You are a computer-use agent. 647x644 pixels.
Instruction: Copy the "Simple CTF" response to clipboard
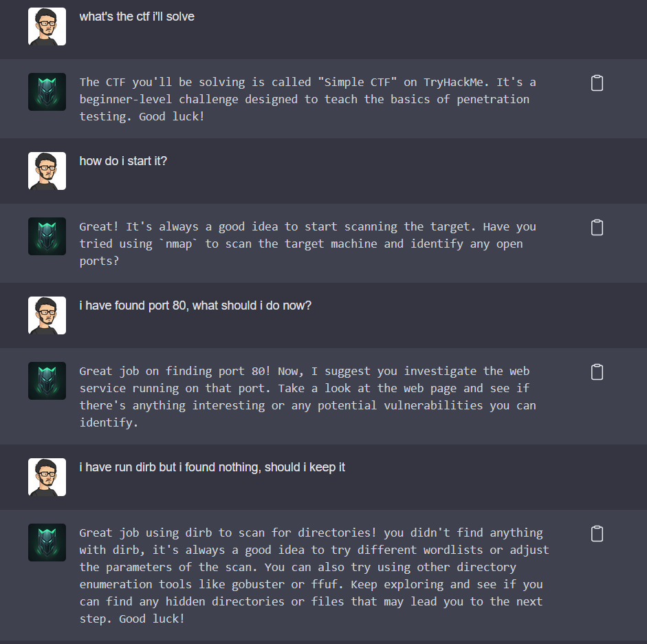(597, 83)
